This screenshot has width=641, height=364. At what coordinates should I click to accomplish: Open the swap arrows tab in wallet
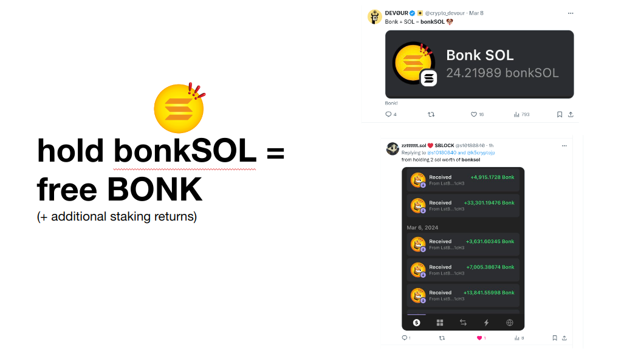coord(463,323)
